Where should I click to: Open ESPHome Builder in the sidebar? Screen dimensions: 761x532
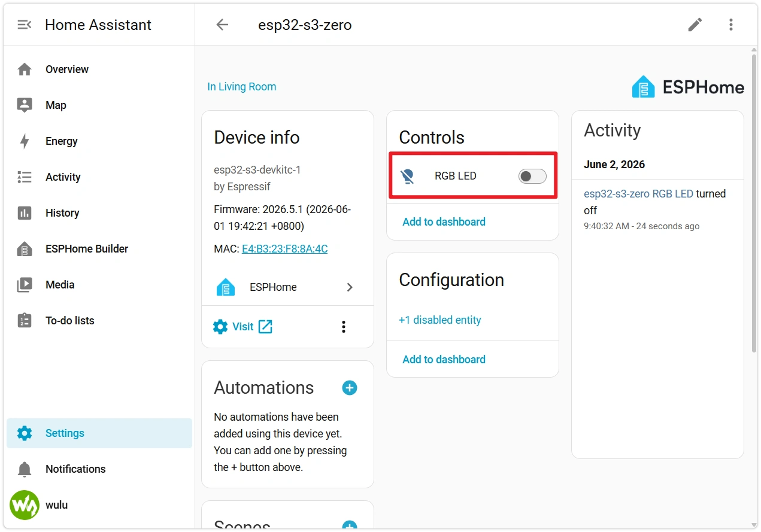[x=99, y=249]
